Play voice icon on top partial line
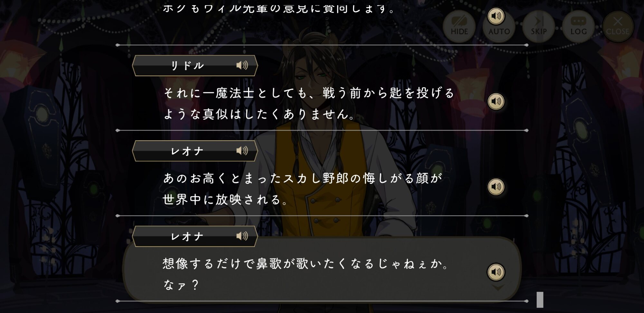Viewport: 644px width, 313px height. (x=496, y=16)
